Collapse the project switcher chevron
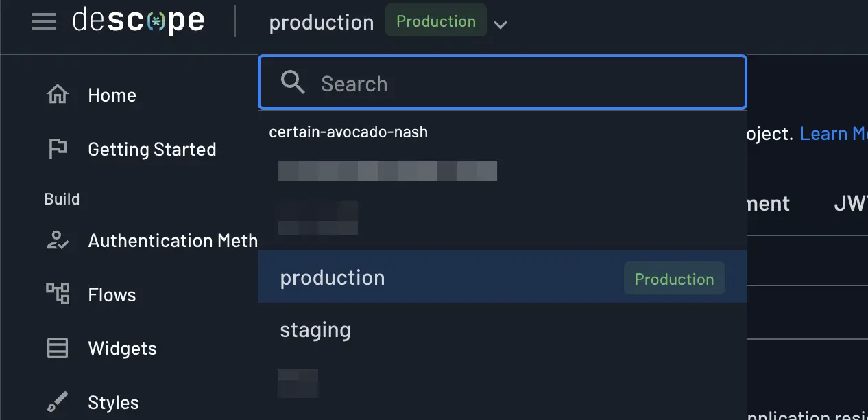868x420 pixels. (x=501, y=25)
